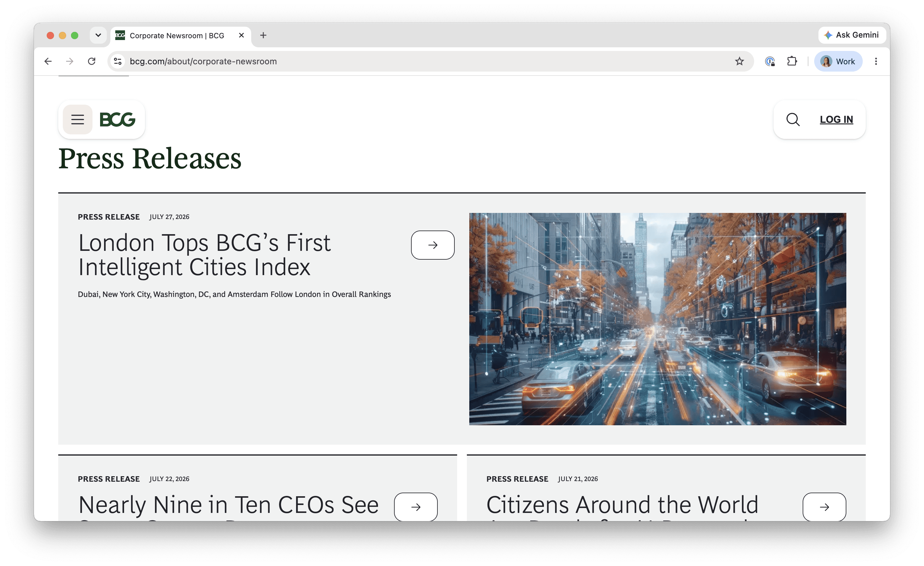Select the Corporate Newsroom | BCG tab
The image size is (924, 566).
(180, 35)
